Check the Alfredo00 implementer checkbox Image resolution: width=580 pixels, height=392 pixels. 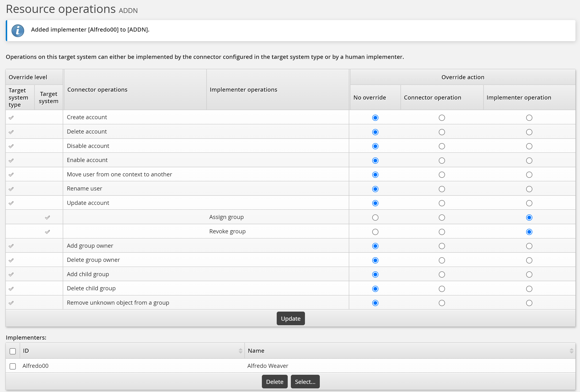(13, 366)
